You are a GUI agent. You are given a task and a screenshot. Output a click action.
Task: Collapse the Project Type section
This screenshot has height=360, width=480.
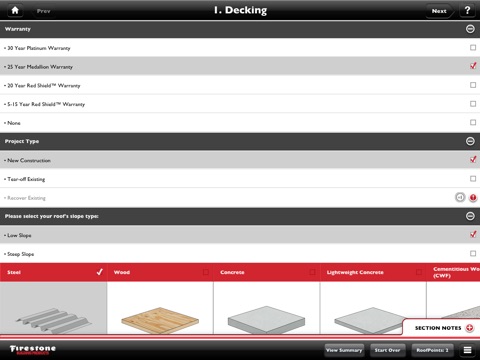point(470,141)
